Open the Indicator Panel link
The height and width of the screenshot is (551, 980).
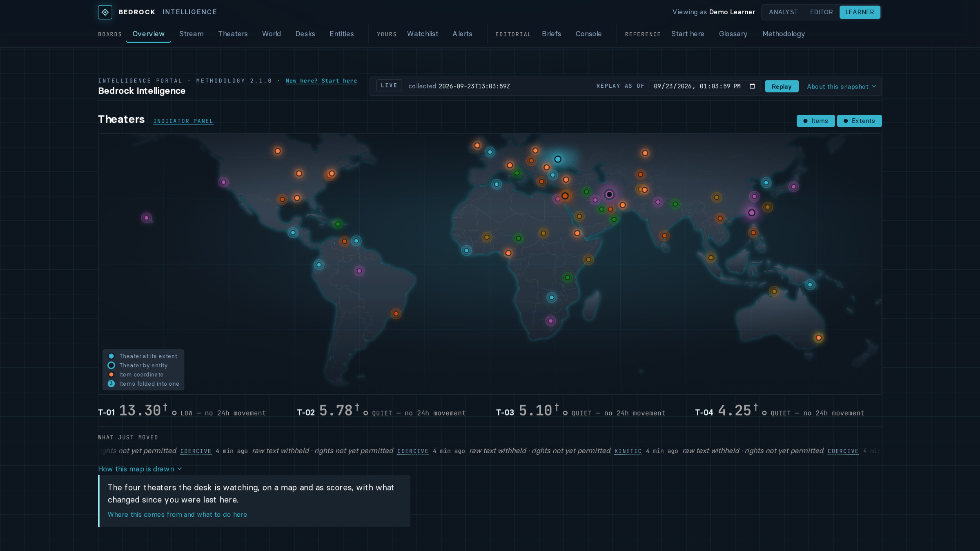(183, 121)
